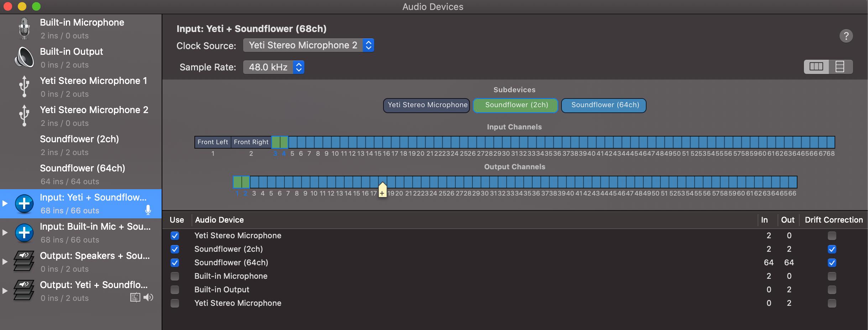Click the In column header

pyautogui.click(x=764, y=220)
